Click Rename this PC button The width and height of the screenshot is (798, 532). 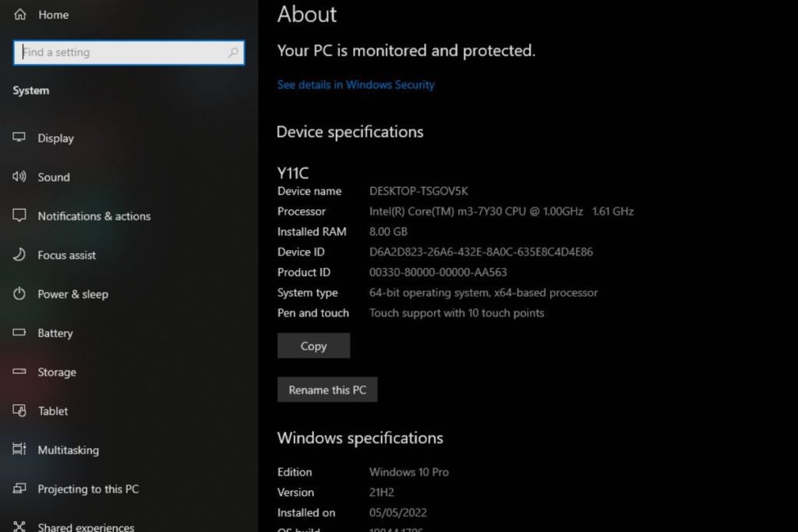click(x=327, y=389)
